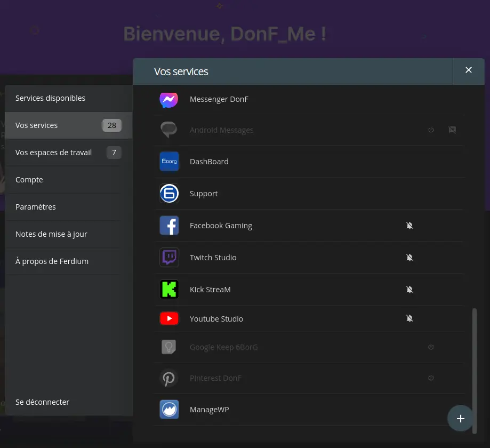This screenshot has height=448, width=490.
Task: Close the Vos services panel
Action: coord(469,70)
